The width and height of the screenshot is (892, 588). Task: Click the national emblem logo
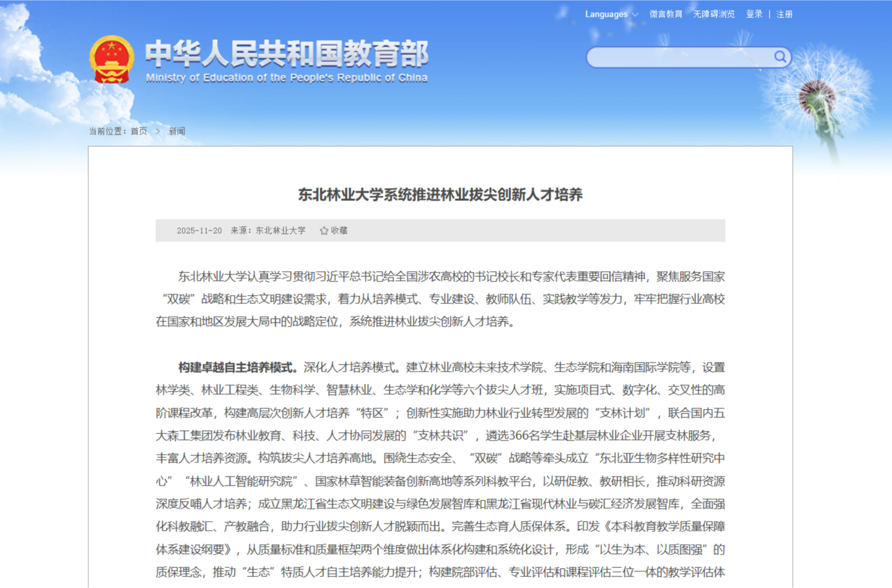tap(111, 60)
